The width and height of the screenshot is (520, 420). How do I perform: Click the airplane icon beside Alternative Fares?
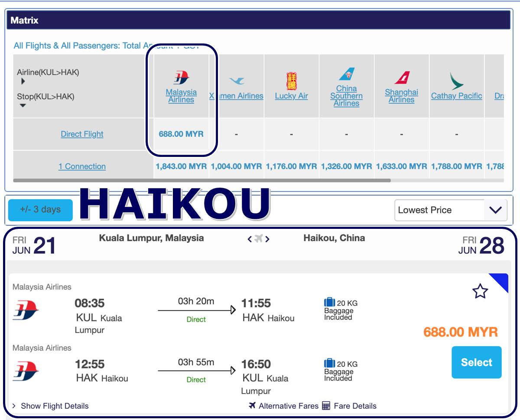click(x=253, y=406)
